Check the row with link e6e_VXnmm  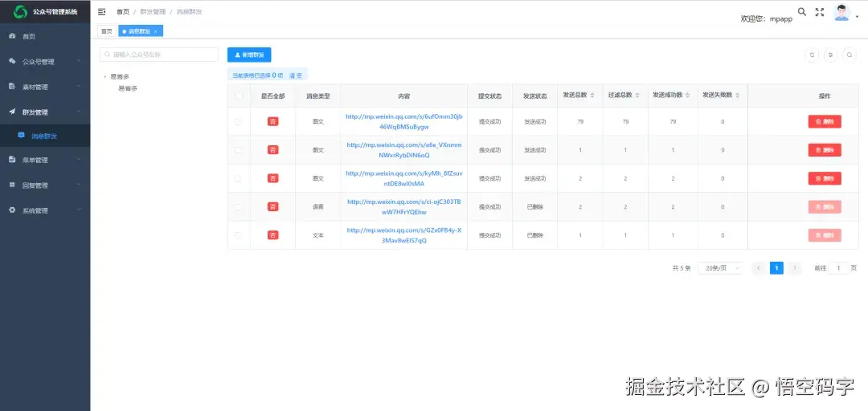tap(239, 150)
